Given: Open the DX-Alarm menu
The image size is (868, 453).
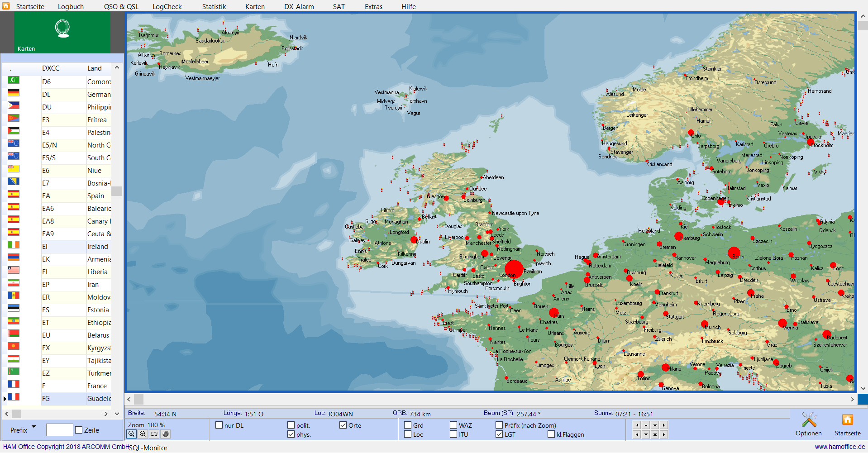Looking at the screenshot, I should tap(299, 6).
